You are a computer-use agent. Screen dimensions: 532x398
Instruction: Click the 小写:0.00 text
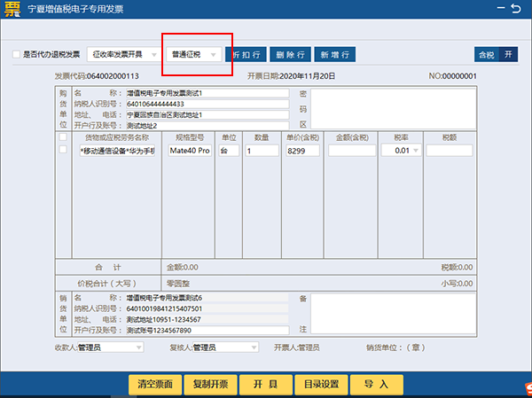(x=457, y=284)
